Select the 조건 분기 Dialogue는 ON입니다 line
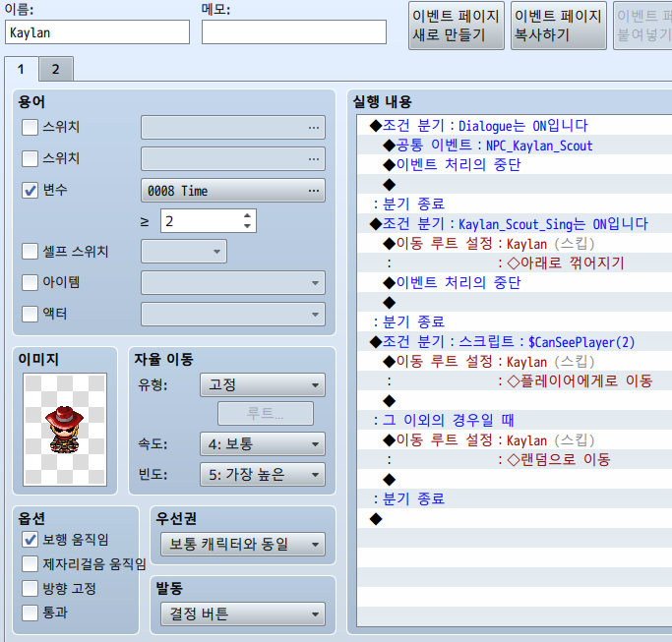The width and height of the screenshot is (672, 642). tap(515, 126)
